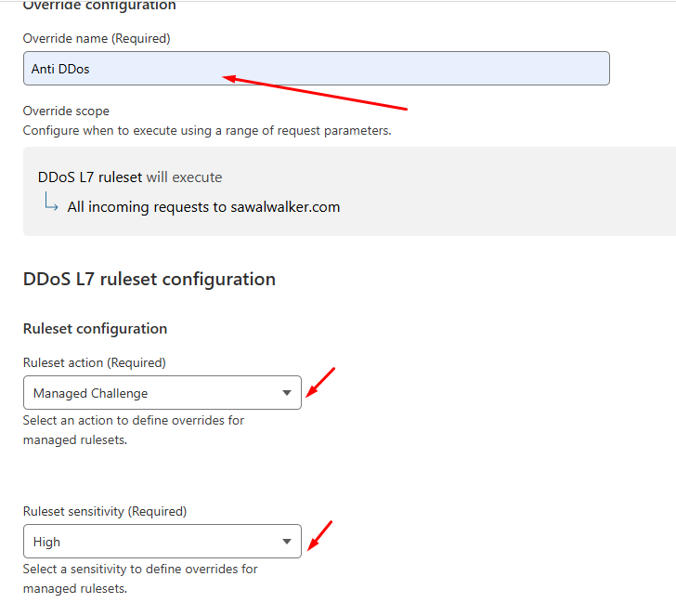Click the 'Override scope' label
The width and height of the screenshot is (676, 616).
pos(66,111)
